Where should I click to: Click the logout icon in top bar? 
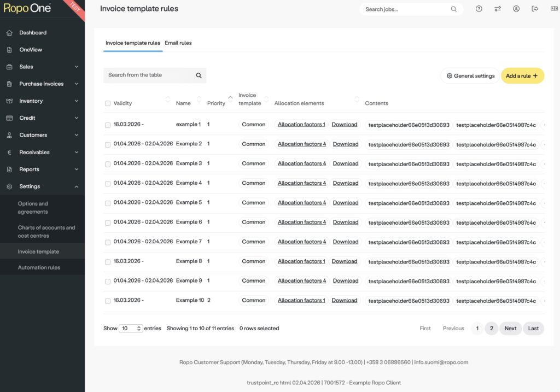click(x=535, y=9)
